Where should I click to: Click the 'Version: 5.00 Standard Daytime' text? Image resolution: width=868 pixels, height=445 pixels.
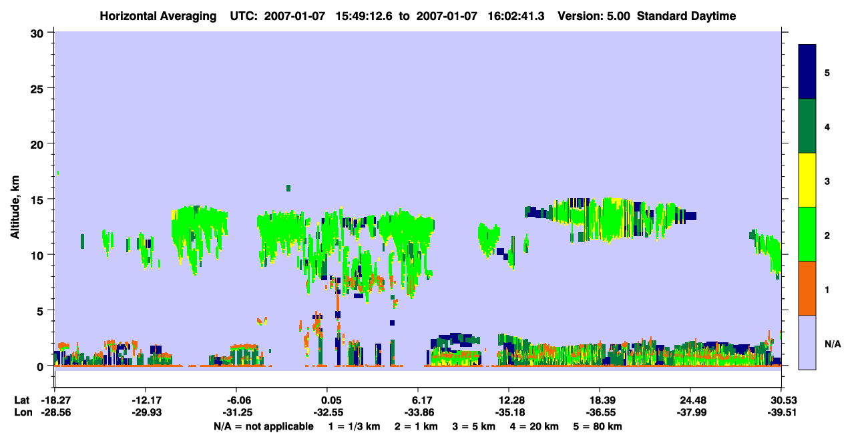(651, 16)
